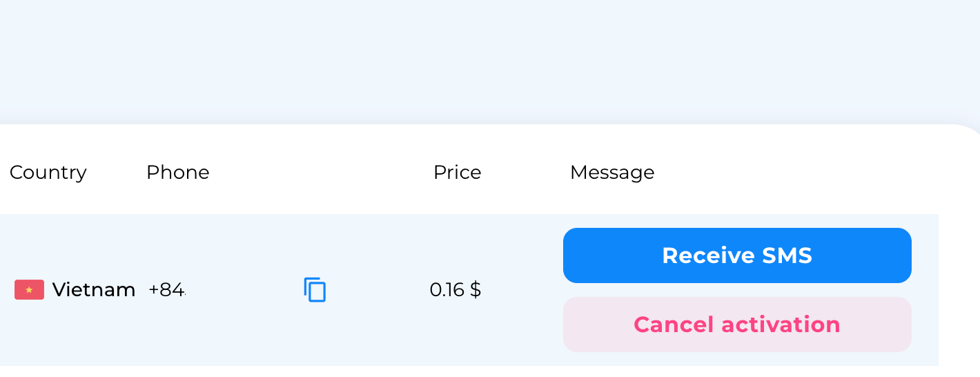Select the price of the Vietnam number
The height and width of the screenshot is (377, 980).
pos(455,290)
